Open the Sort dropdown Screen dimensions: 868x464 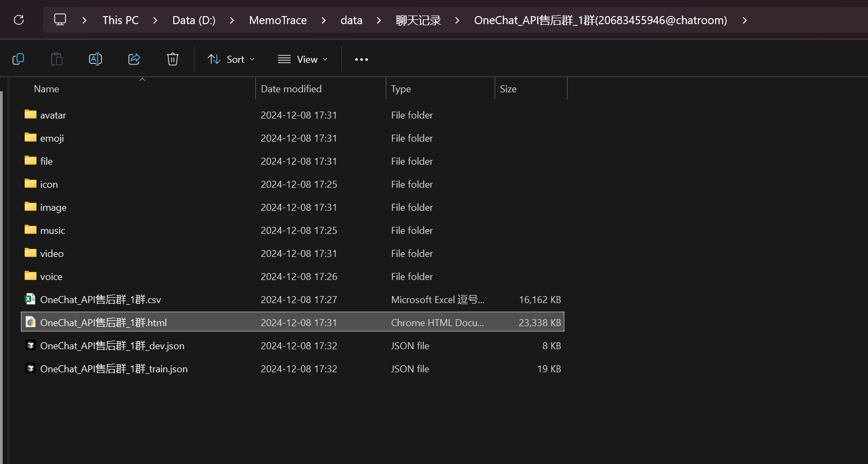231,60
